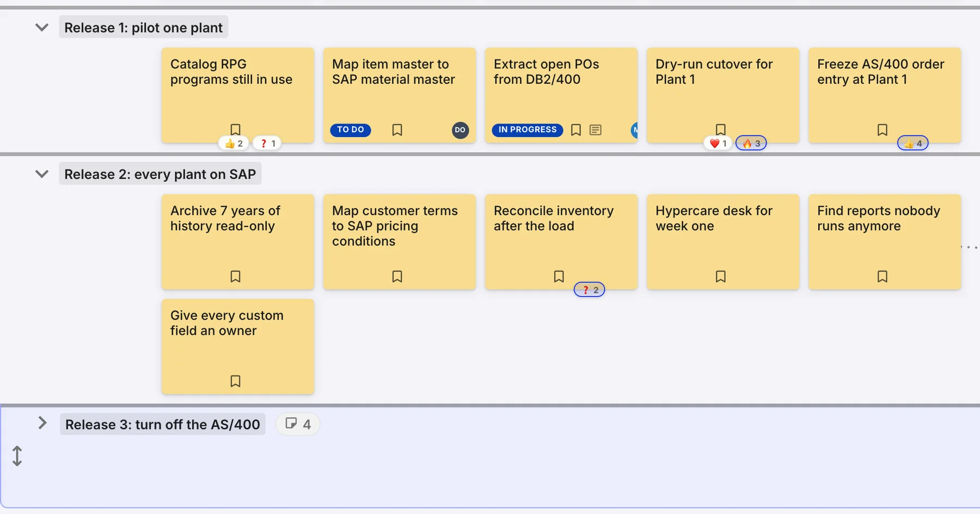The height and width of the screenshot is (514, 980).
Task: Click bookmark icon on Reconcile inventory card
Action: (559, 277)
